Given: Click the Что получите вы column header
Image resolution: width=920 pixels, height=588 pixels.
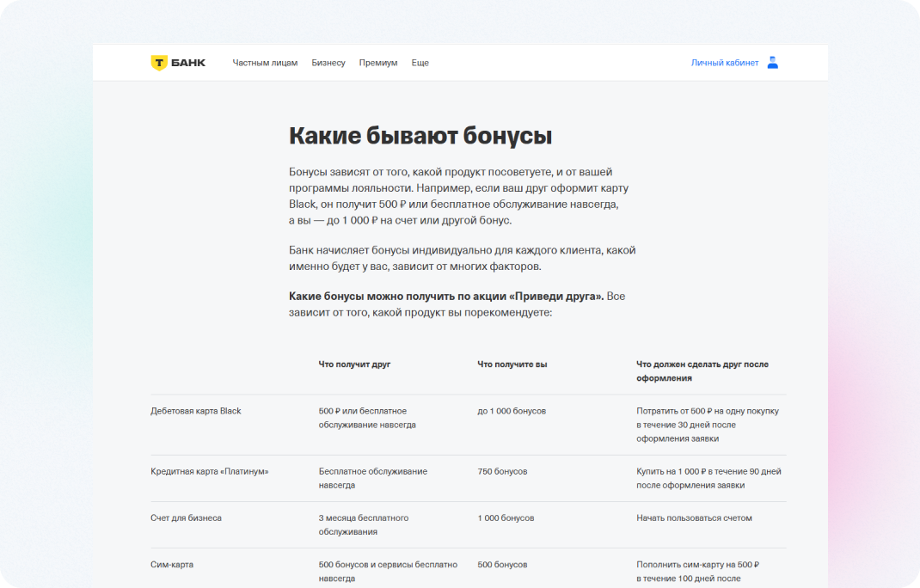Looking at the screenshot, I should click(x=512, y=364).
